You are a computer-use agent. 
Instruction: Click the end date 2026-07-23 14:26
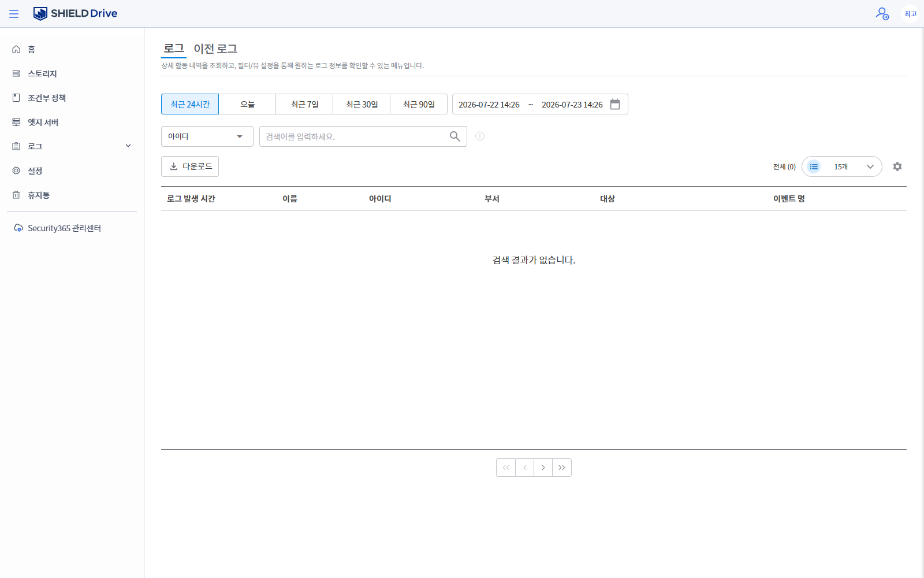572,105
